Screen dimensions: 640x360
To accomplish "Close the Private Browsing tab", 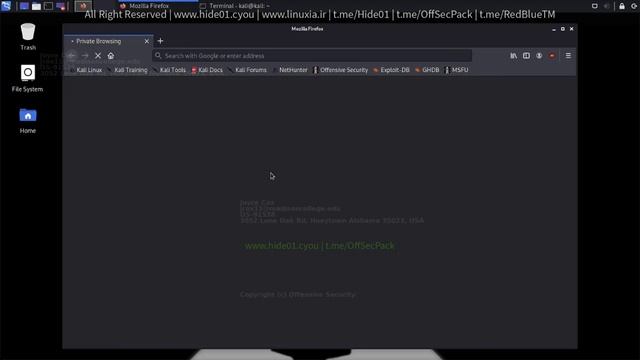I will 147,41.
